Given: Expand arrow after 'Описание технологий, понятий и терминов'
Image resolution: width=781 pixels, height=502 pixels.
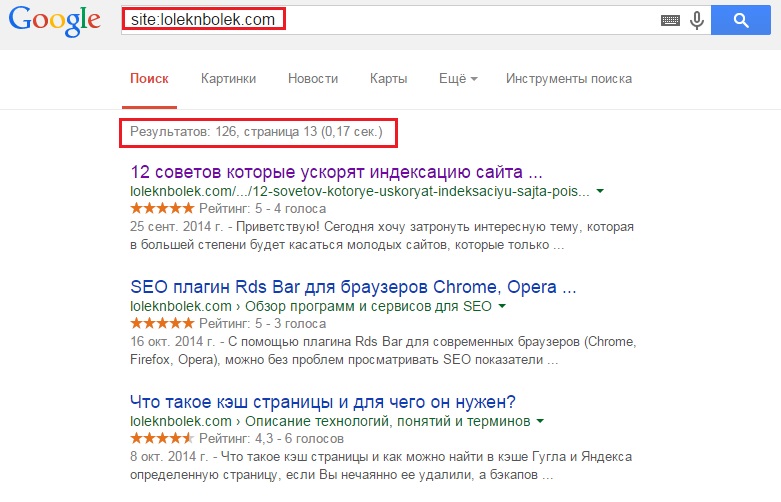Looking at the screenshot, I should pos(540,421).
